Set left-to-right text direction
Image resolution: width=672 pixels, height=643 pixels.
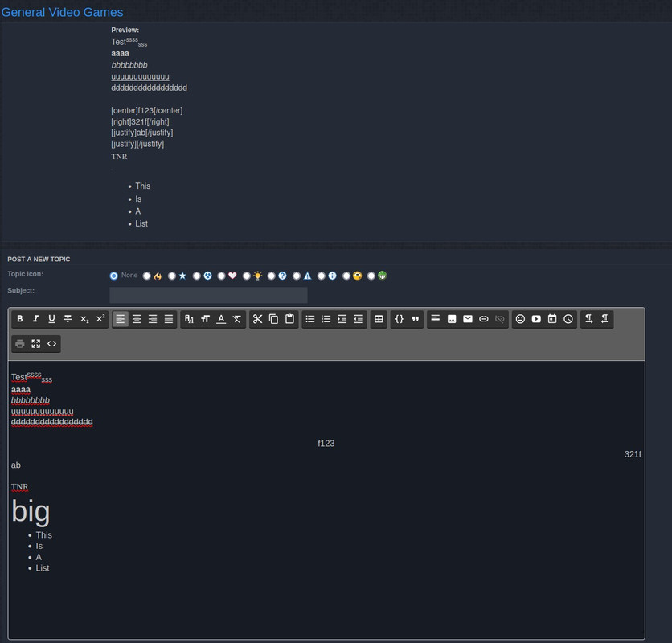tap(589, 319)
